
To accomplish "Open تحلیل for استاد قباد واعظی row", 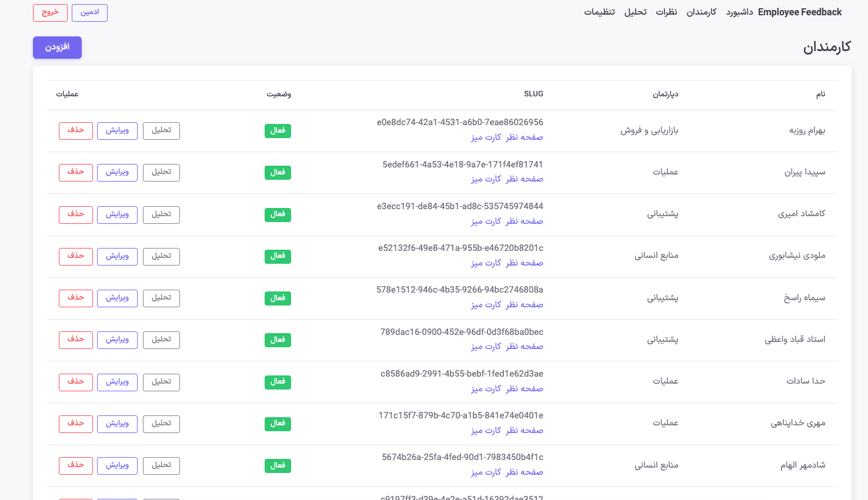I will coord(161,340).
